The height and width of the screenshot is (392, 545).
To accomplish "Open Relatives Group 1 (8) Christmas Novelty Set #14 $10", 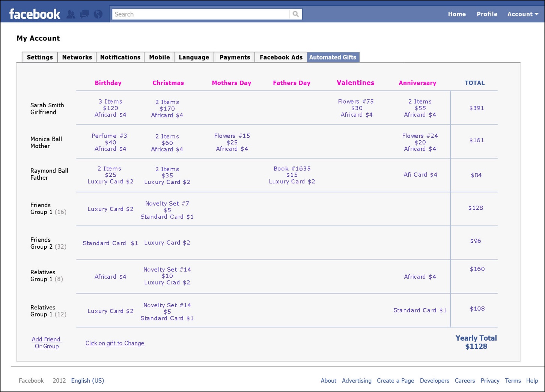I will pos(167,276).
